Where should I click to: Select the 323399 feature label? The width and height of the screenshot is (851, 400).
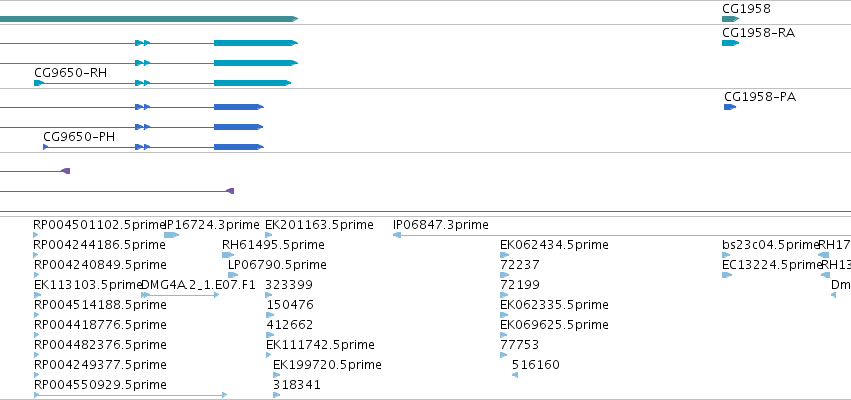pyautogui.click(x=289, y=285)
